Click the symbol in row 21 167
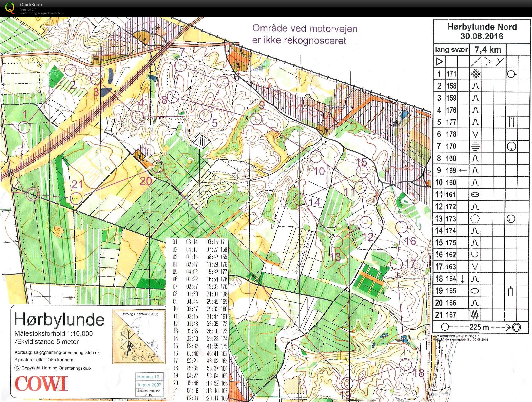 (475, 315)
